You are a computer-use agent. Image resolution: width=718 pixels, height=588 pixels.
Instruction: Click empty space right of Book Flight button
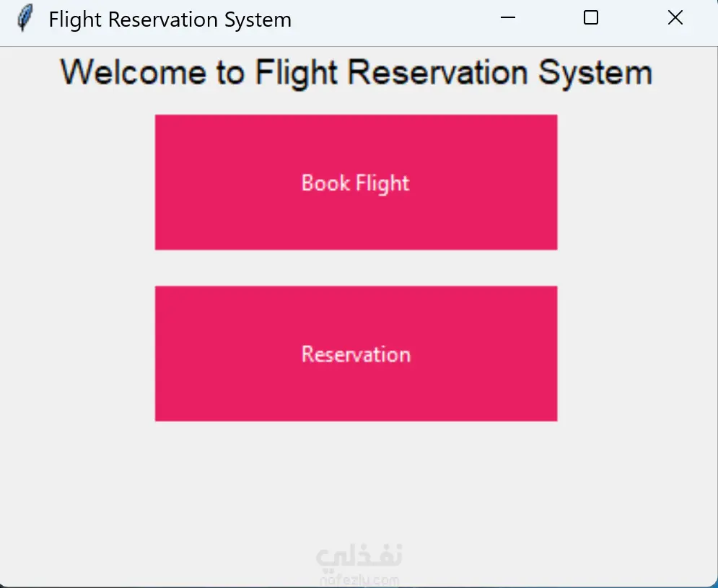pyautogui.click(x=636, y=183)
